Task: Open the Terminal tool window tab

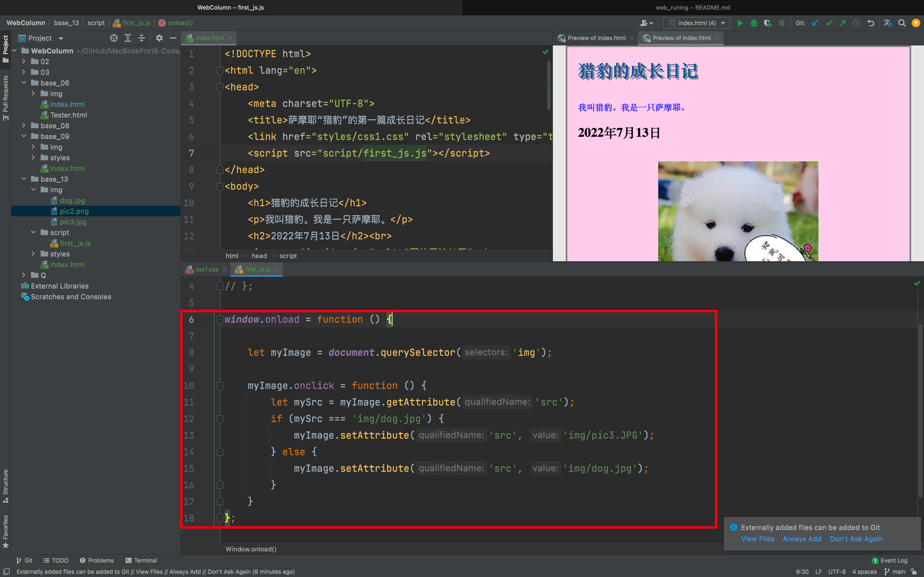Action: click(141, 561)
